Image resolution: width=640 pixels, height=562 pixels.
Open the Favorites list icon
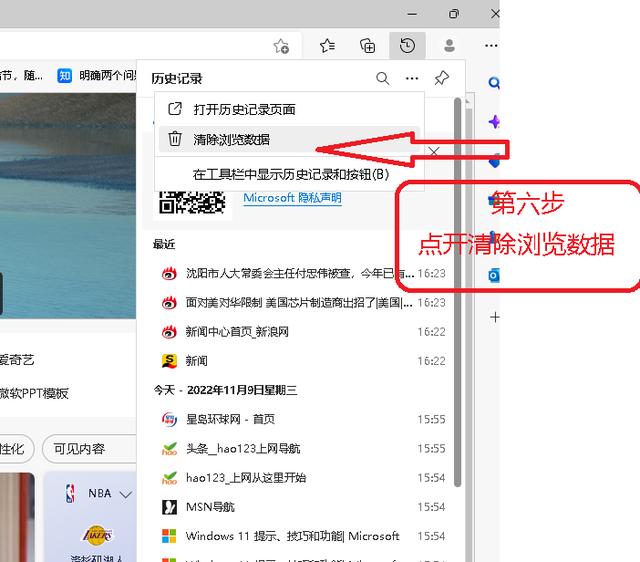pos(327,46)
